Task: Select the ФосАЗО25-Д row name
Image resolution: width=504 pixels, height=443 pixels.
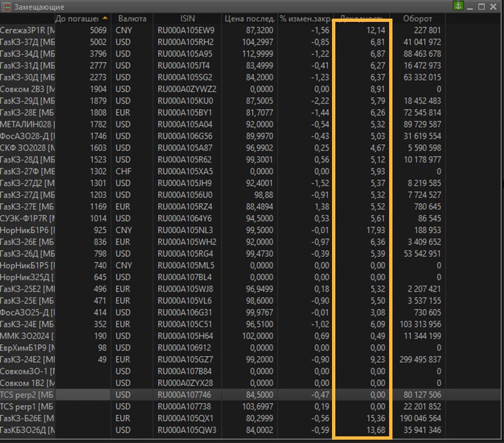Action: pyautogui.click(x=27, y=312)
